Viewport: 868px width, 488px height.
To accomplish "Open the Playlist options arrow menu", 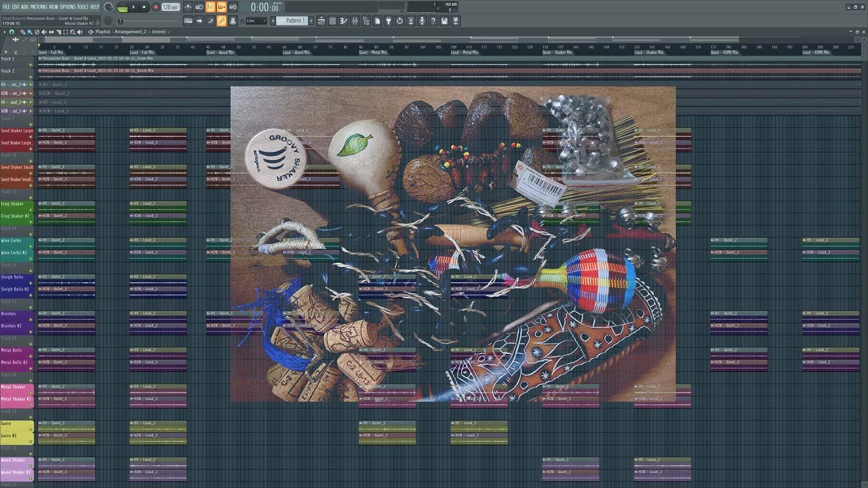I will point(5,32).
